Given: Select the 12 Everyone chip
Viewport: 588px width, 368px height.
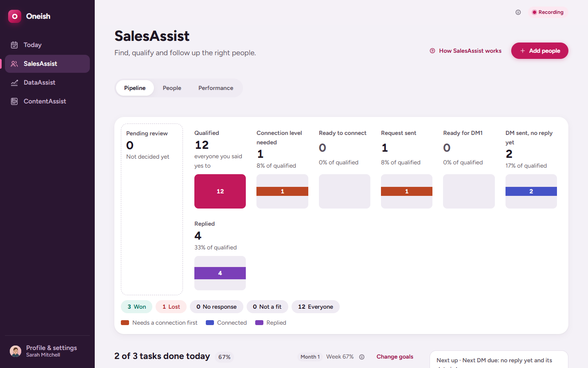Looking at the screenshot, I should pyautogui.click(x=316, y=307).
